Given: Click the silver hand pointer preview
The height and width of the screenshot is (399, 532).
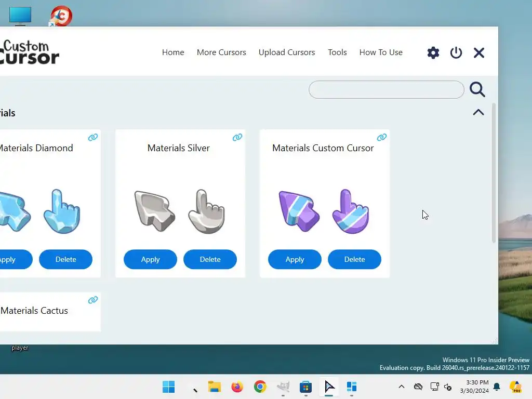Looking at the screenshot, I should [206, 211].
